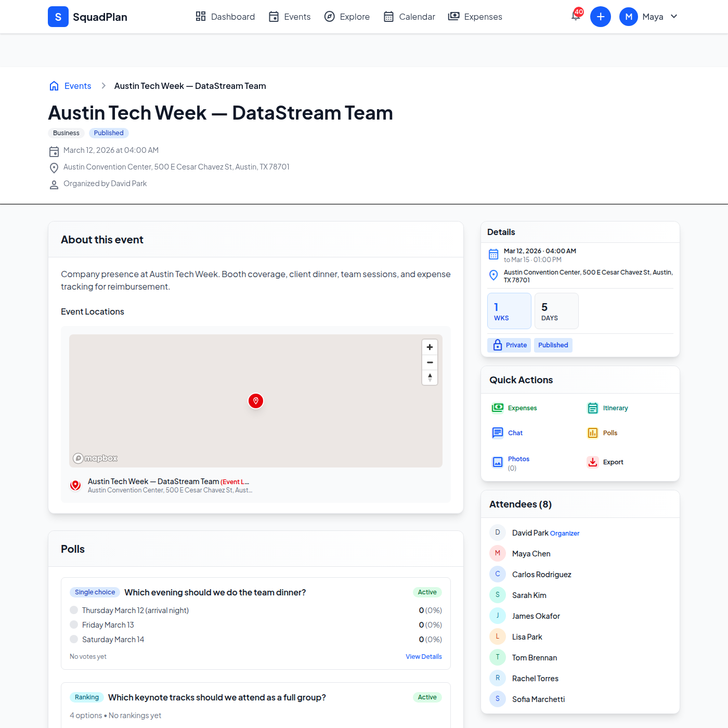Reset map bearing with compass control
This screenshot has width=728, height=728.
click(x=430, y=378)
